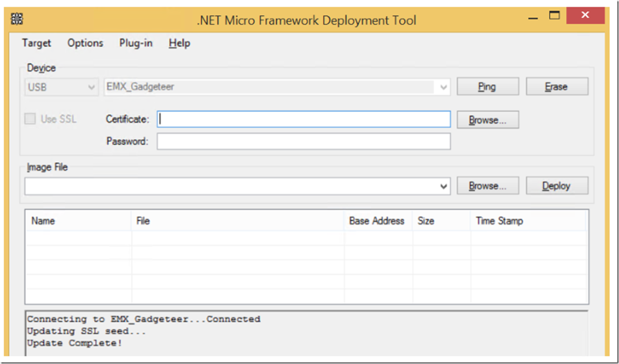Click the Image File combo box field
The width and height of the screenshot is (619, 364).
[x=237, y=186]
